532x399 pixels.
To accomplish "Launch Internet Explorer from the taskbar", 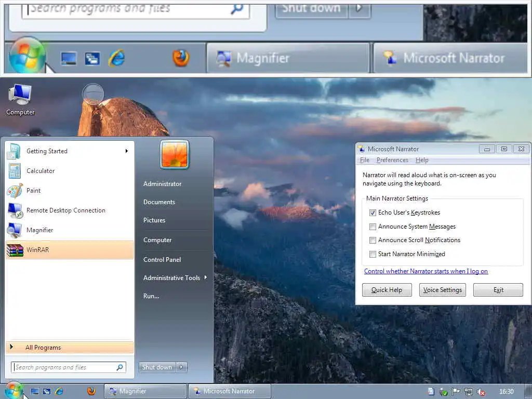I will [59, 391].
